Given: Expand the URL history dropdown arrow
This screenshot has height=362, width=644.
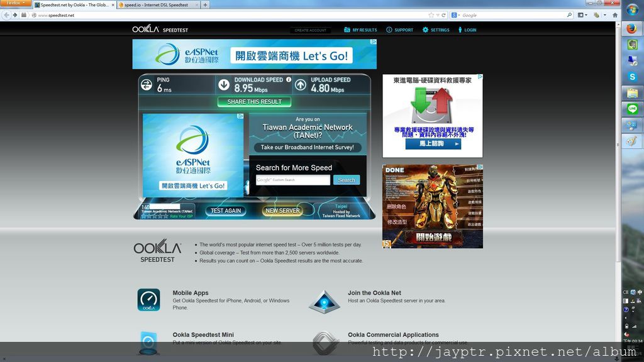Looking at the screenshot, I should click(438, 15).
